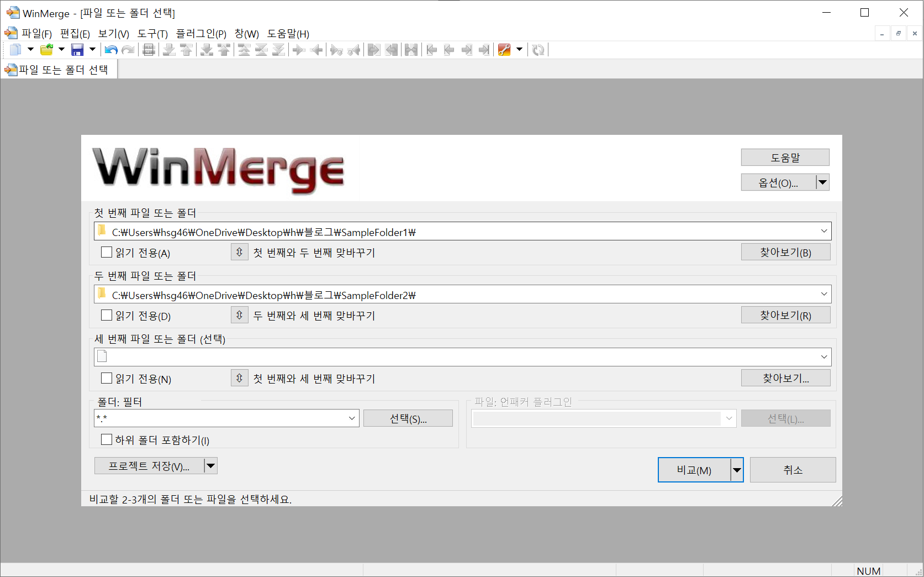Click the 옵션(O)... button

click(778, 182)
